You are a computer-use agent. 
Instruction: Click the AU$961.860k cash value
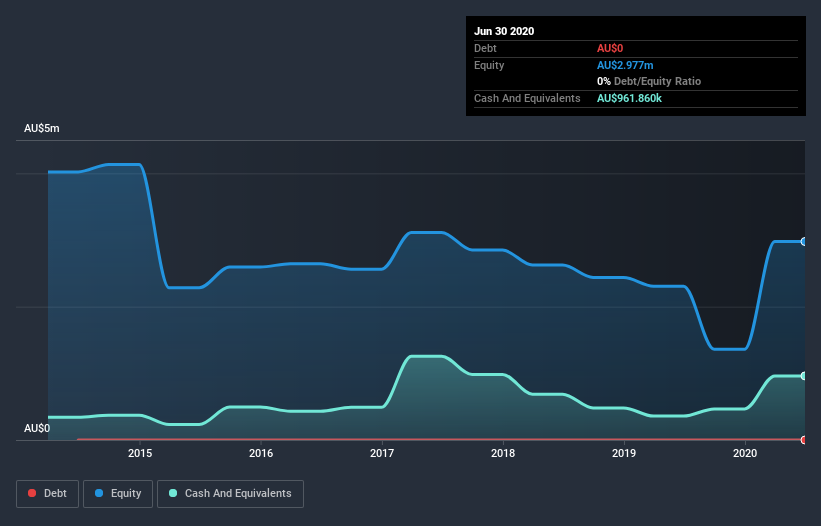coord(629,98)
